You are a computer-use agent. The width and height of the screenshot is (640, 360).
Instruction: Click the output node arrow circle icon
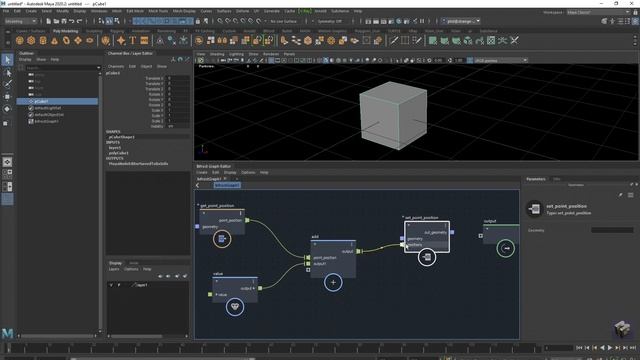506,248
